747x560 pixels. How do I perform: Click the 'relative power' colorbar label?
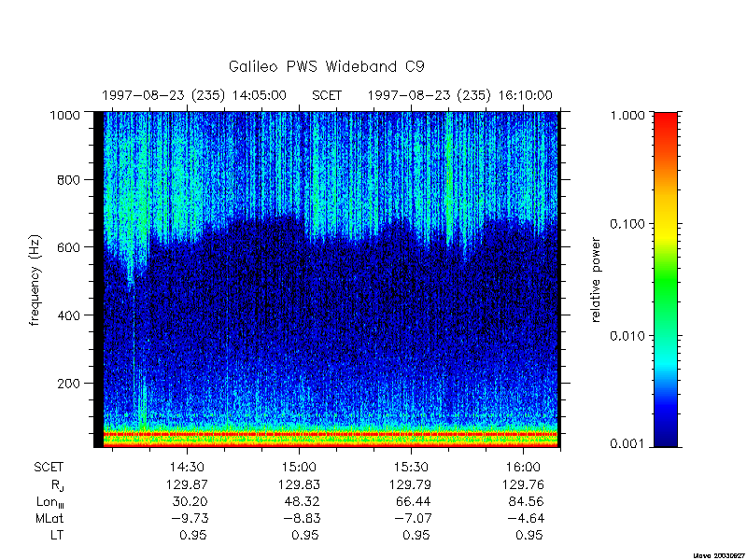[596, 280]
